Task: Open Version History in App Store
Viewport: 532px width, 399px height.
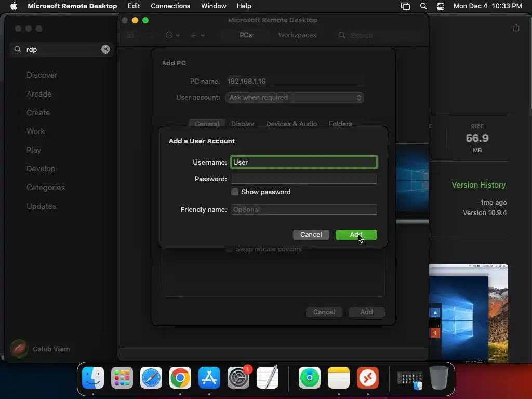Action: [478, 185]
